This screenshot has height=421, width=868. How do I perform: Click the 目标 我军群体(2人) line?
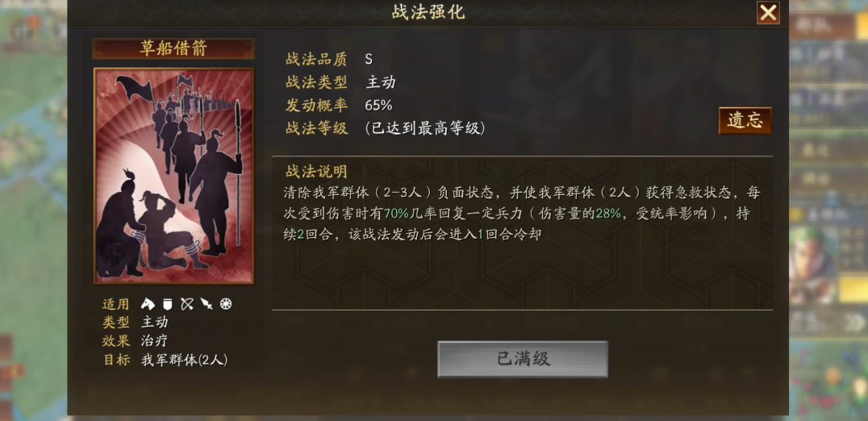click(165, 361)
